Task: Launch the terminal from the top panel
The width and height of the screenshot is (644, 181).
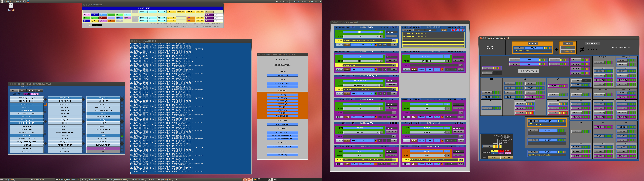Action: pos(24,2)
